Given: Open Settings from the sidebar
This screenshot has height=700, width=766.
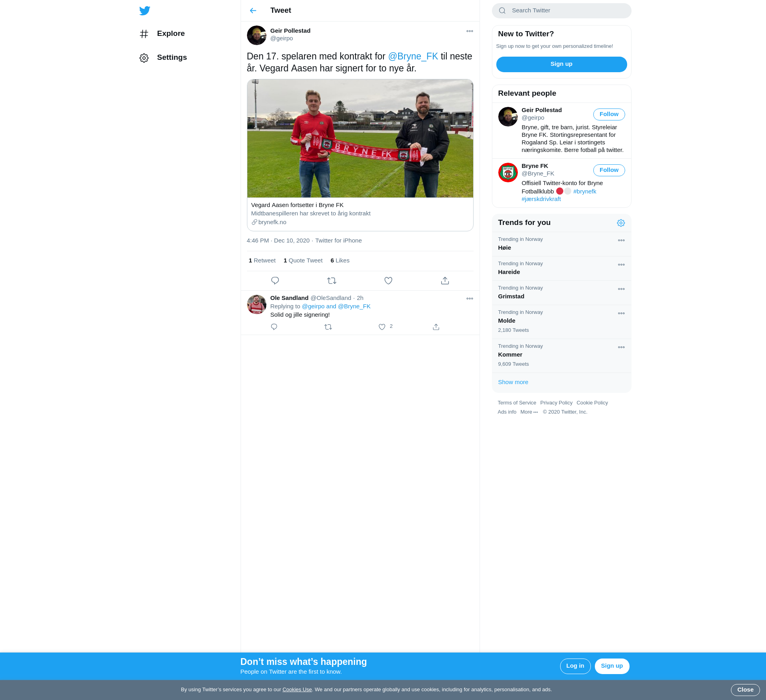Looking at the screenshot, I should point(163,57).
